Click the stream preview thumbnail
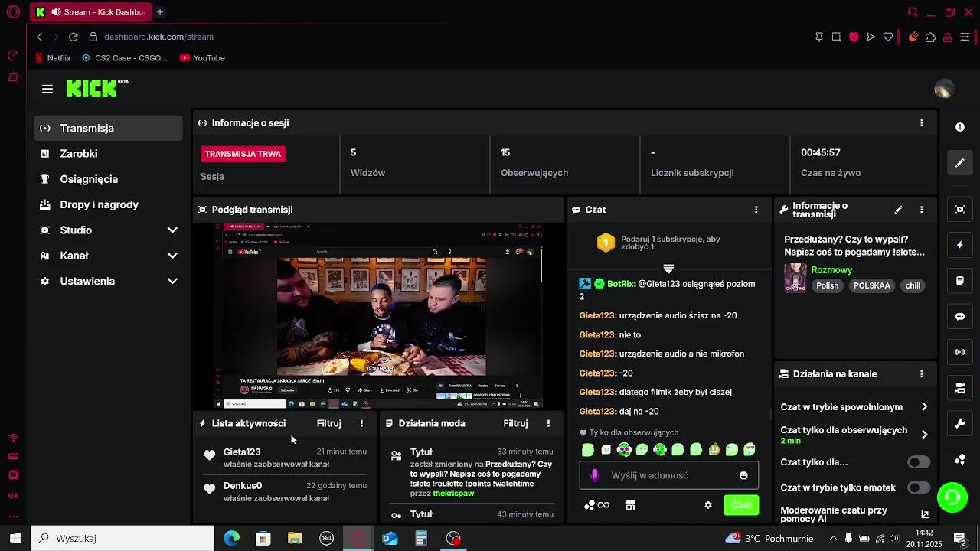 click(378, 316)
